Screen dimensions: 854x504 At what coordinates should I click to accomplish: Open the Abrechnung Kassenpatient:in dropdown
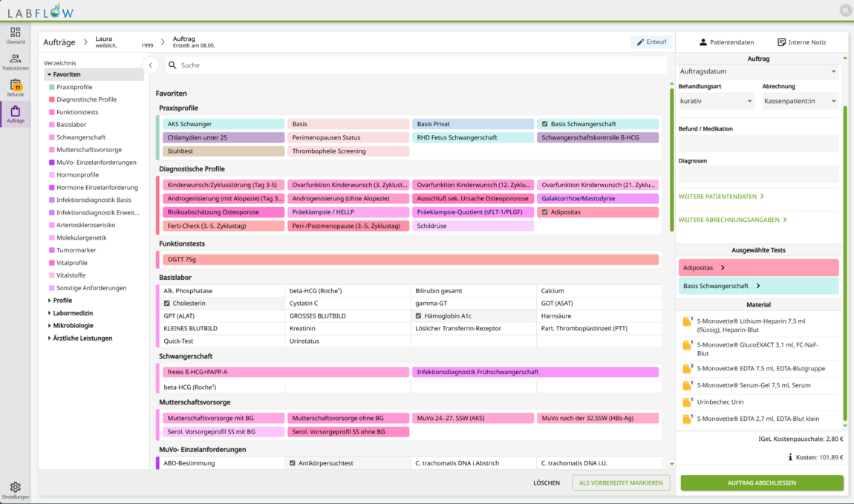tap(800, 101)
